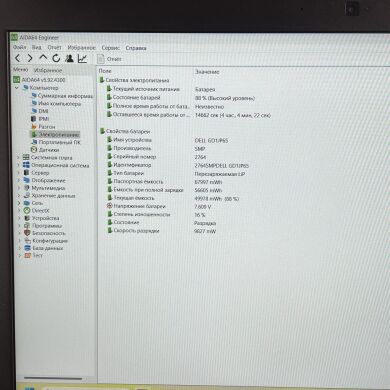Expand the Хранение данных node

tap(19, 196)
